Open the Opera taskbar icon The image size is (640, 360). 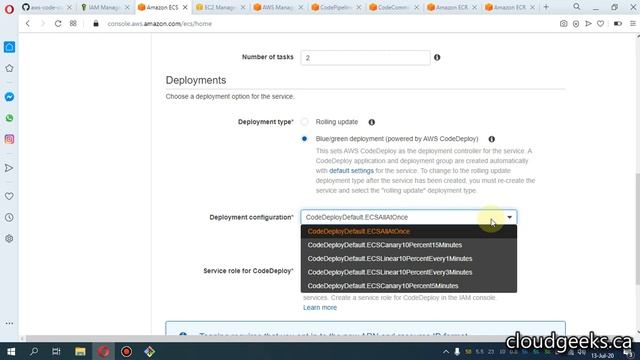(x=103, y=351)
